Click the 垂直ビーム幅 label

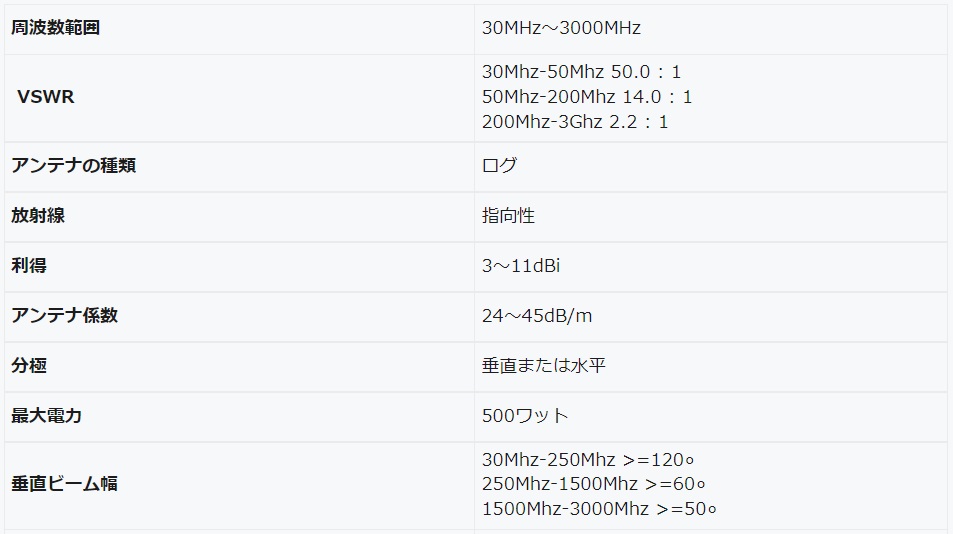(x=64, y=484)
